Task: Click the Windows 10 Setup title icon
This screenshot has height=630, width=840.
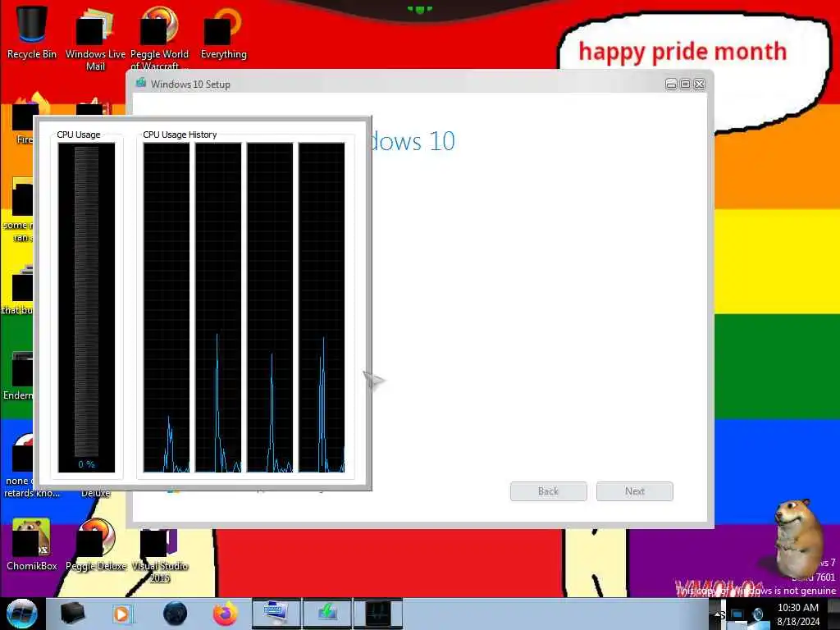Action: (141, 83)
